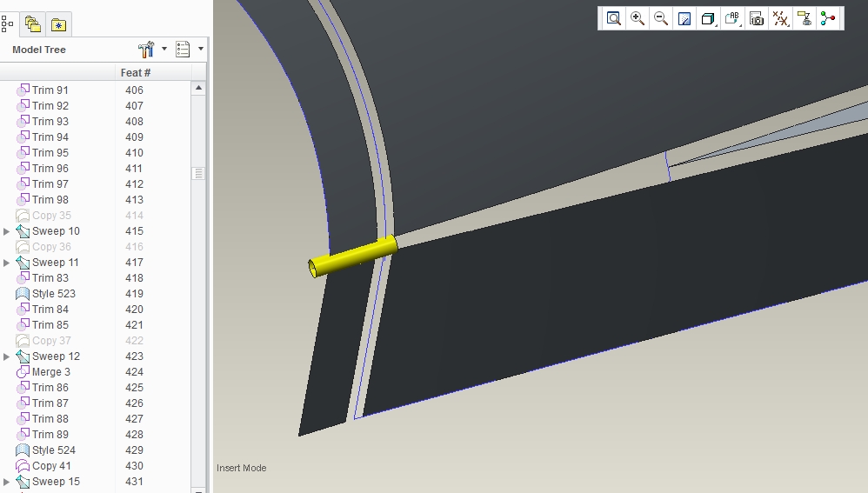Switch to the Model Tree tab icon
This screenshot has height=493, width=868.
coord(7,24)
